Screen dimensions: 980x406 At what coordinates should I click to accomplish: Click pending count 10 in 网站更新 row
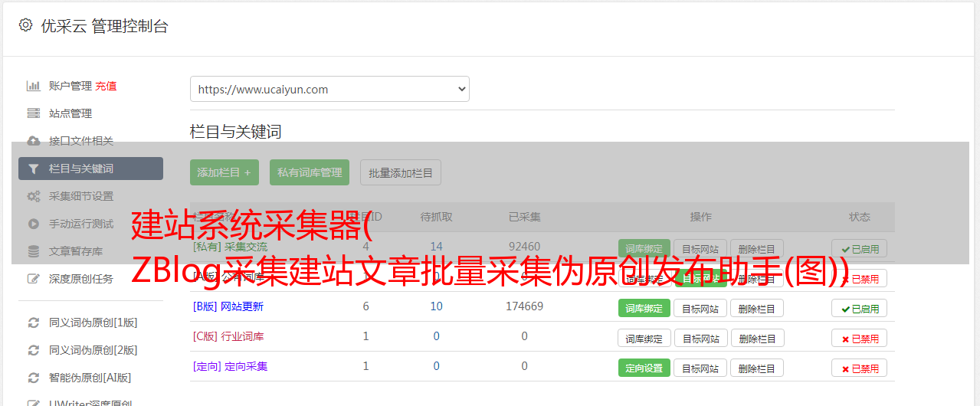pyautogui.click(x=436, y=306)
